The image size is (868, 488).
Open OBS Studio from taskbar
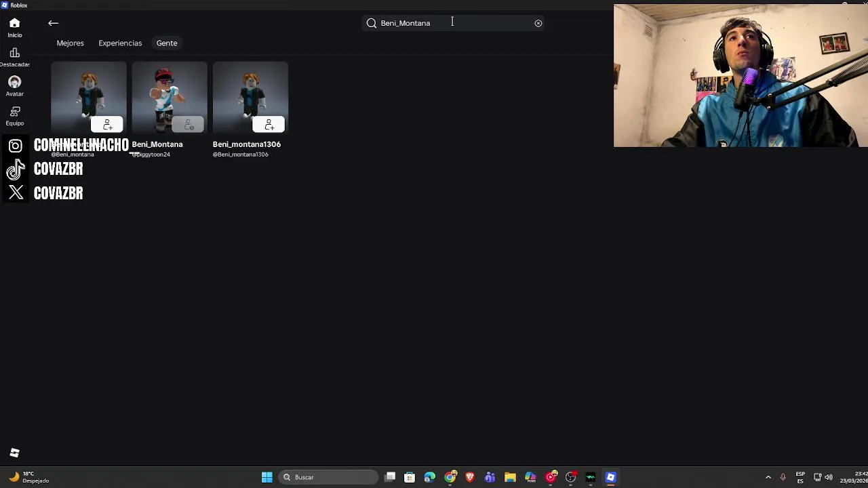pos(570,477)
